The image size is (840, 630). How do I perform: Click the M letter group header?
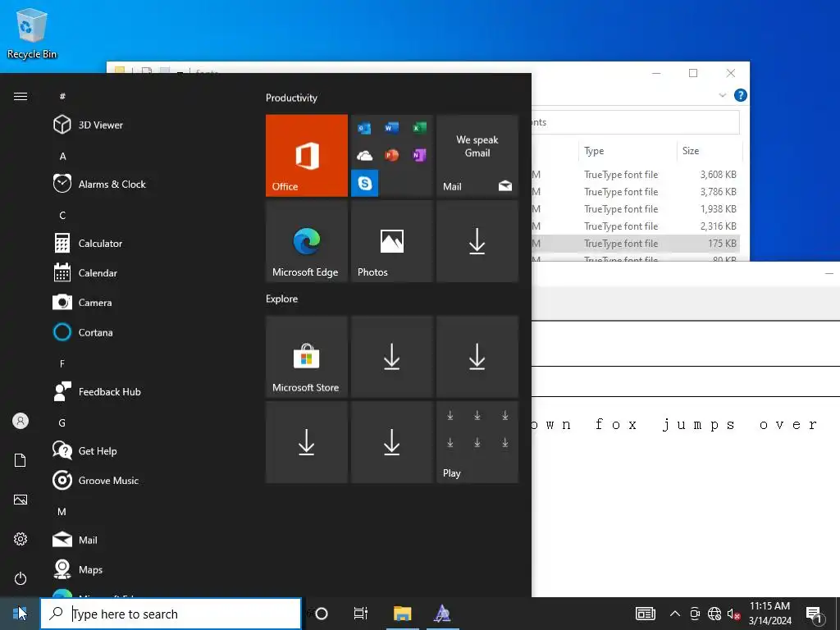tap(62, 512)
